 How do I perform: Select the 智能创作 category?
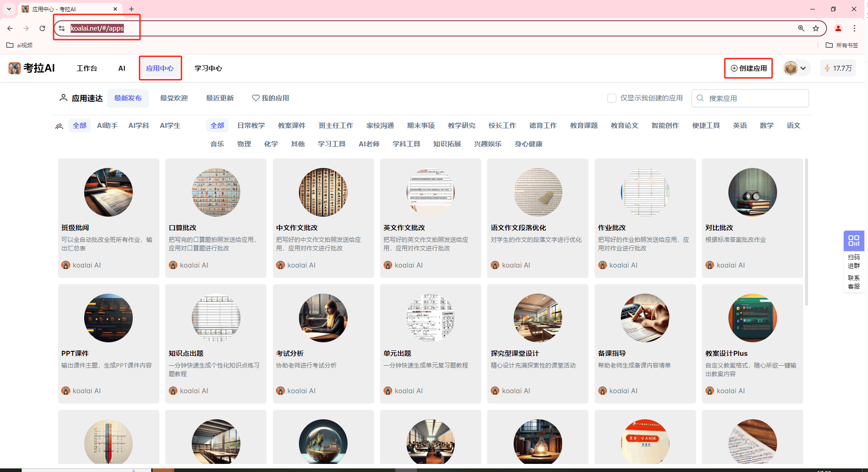point(665,125)
